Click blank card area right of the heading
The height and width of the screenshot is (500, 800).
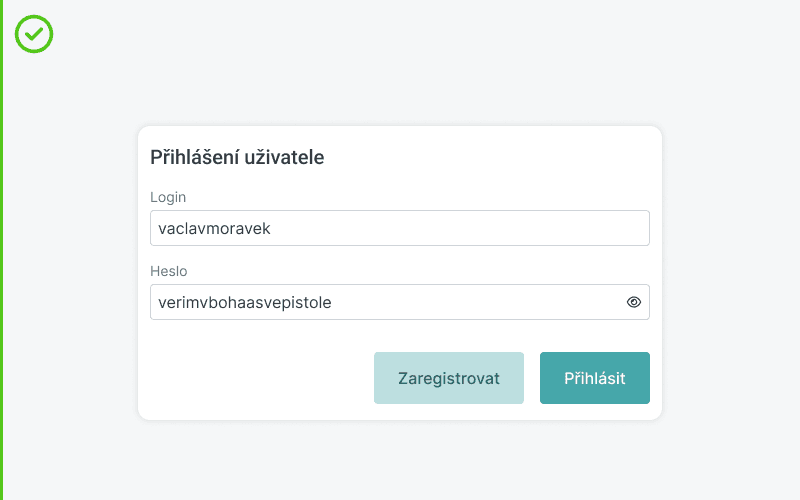coord(500,157)
